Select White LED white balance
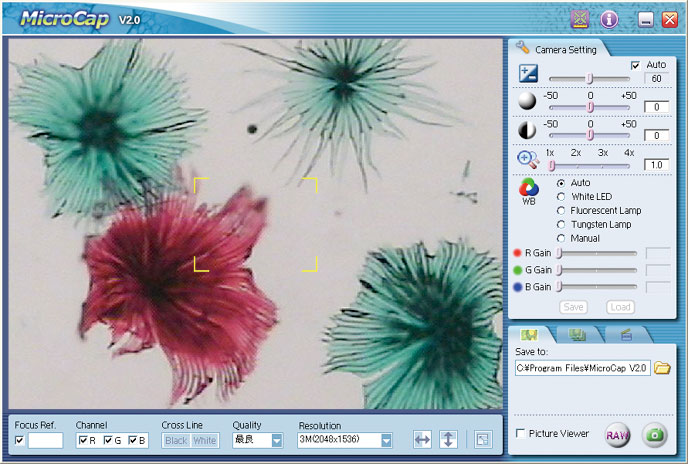 [561, 197]
